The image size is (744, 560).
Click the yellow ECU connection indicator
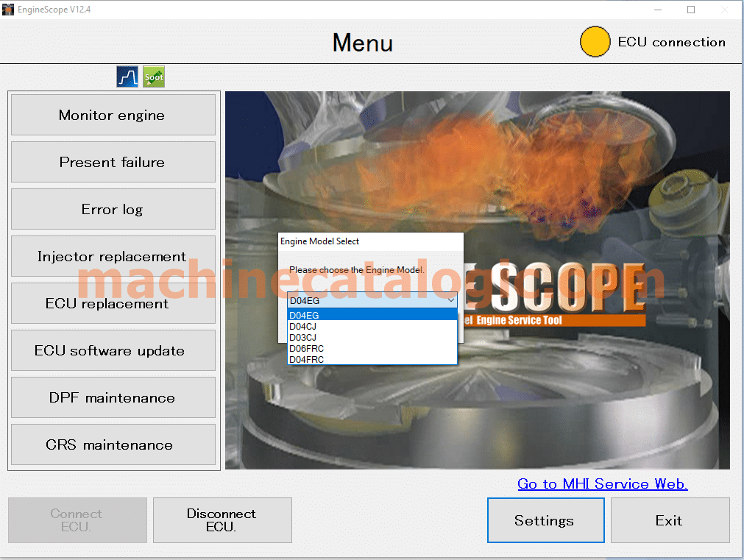595,42
